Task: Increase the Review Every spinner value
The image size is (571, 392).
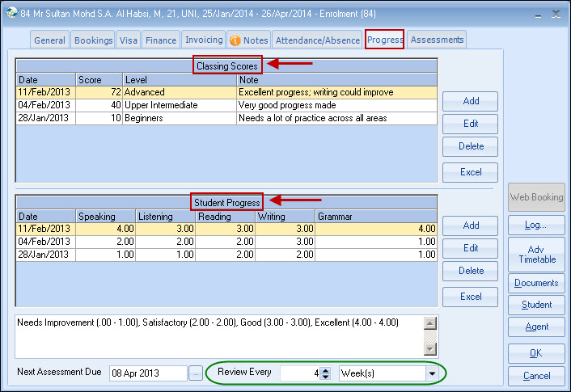Action: (x=325, y=370)
